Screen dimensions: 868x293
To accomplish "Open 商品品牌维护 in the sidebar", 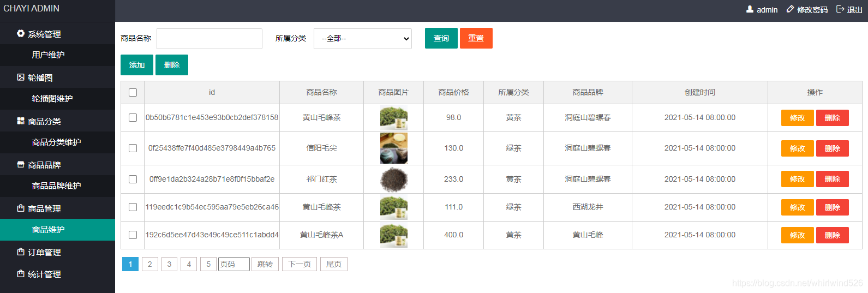I will pyautogui.click(x=57, y=186).
